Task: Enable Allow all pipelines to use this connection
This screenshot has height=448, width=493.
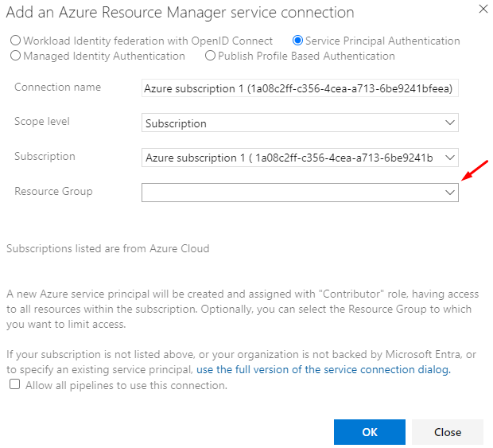Action: tap(15, 385)
